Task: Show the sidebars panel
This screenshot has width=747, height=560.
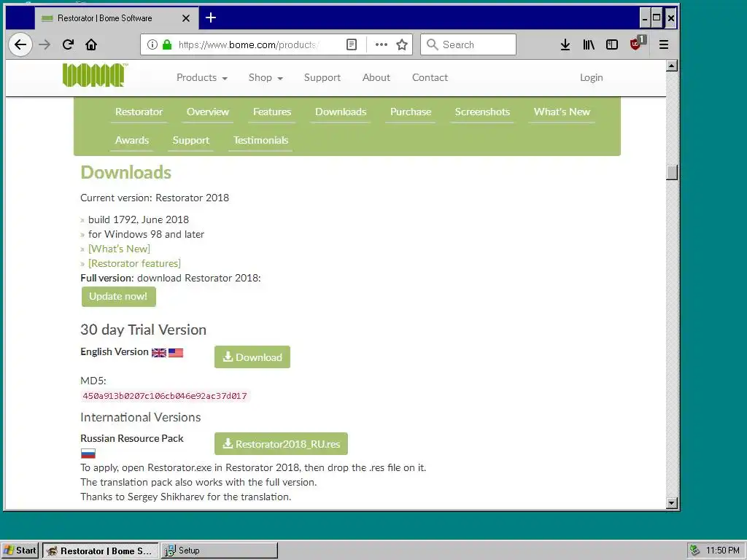Action: pos(612,44)
